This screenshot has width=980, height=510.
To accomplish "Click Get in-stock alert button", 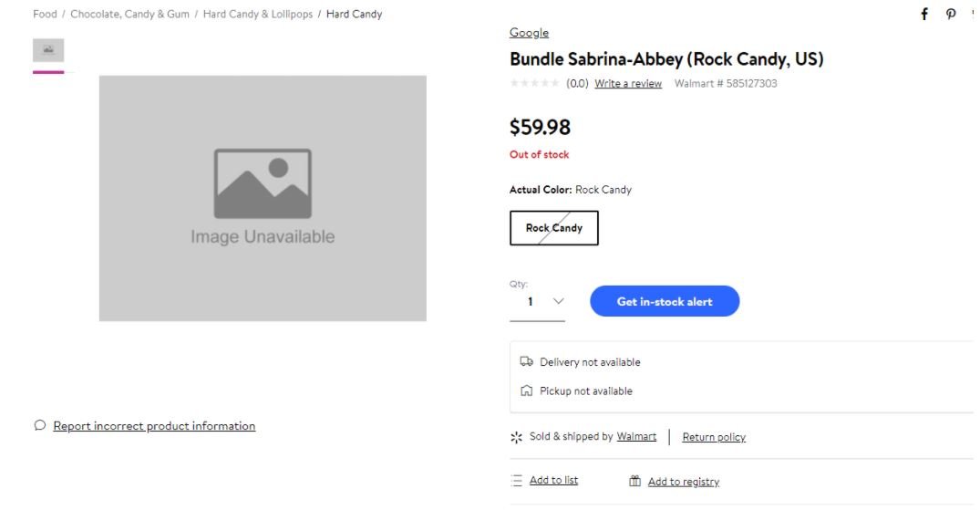I will pyautogui.click(x=665, y=302).
